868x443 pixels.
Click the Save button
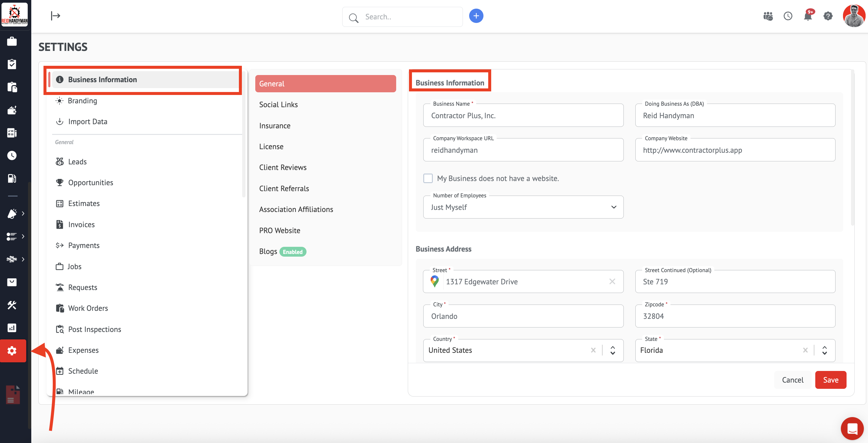(830, 380)
